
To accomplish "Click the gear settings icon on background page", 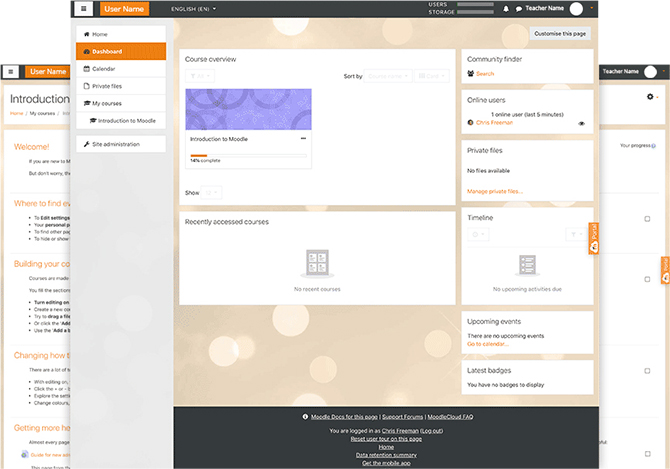I will tap(651, 97).
